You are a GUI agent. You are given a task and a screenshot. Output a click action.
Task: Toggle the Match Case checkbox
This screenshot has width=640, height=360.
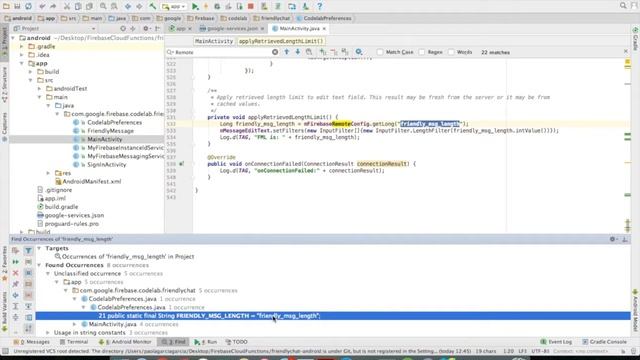coord(380,52)
